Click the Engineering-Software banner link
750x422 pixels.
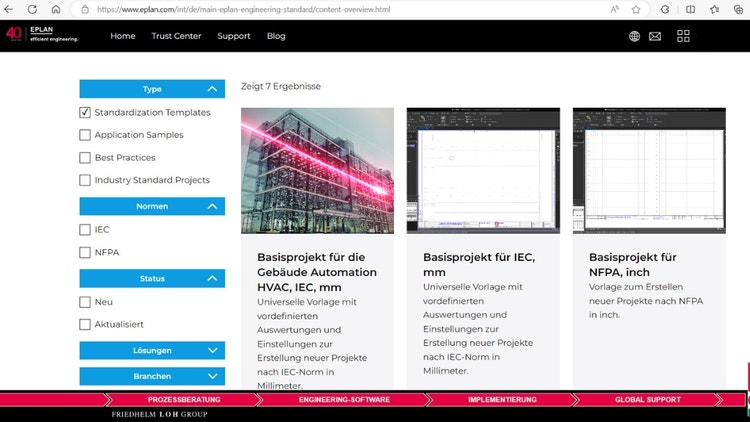(x=343, y=400)
